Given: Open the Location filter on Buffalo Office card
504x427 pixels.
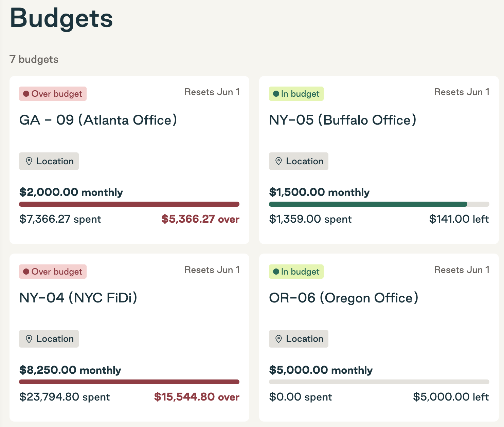Looking at the screenshot, I should click(x=298, y=161).
